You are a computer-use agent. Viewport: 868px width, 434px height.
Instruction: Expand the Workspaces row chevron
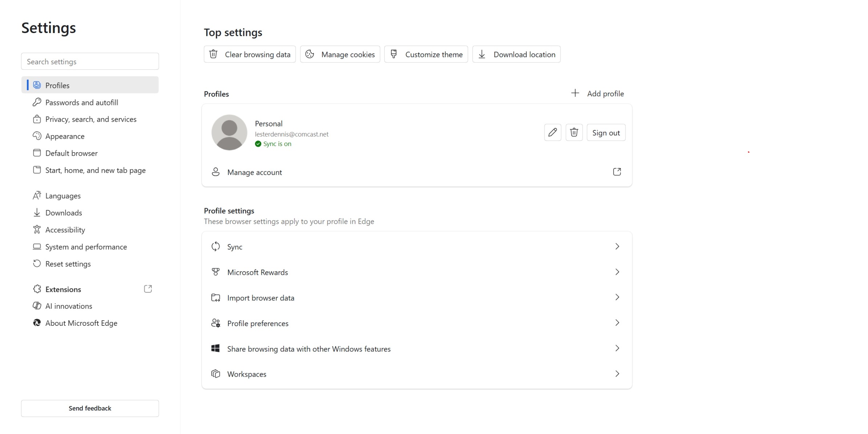617,374
